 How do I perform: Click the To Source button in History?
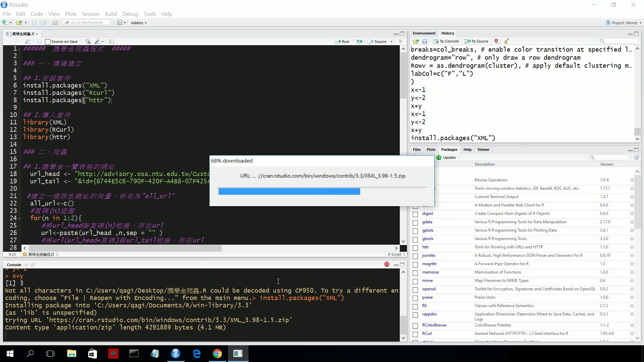pos(476,41)
